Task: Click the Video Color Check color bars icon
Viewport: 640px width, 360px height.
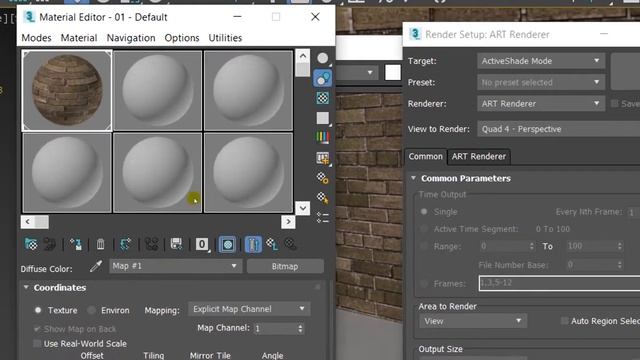Action: click(x=322, y=138)
